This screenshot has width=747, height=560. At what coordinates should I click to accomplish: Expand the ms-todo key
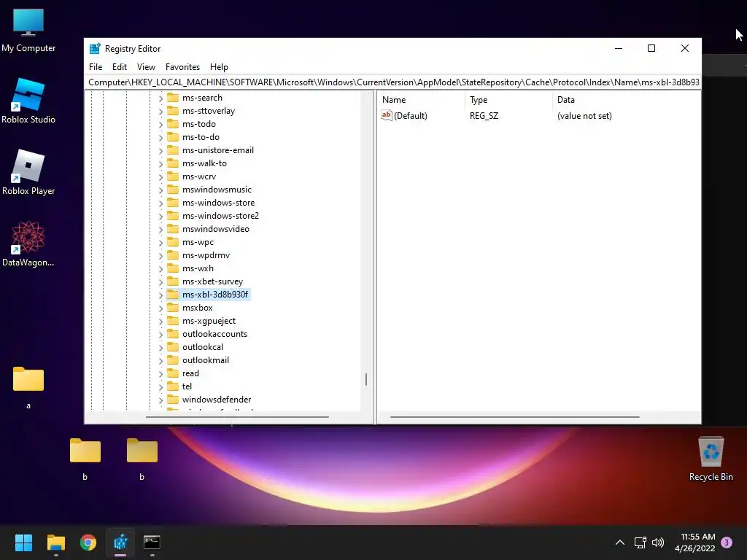[160, 124]
